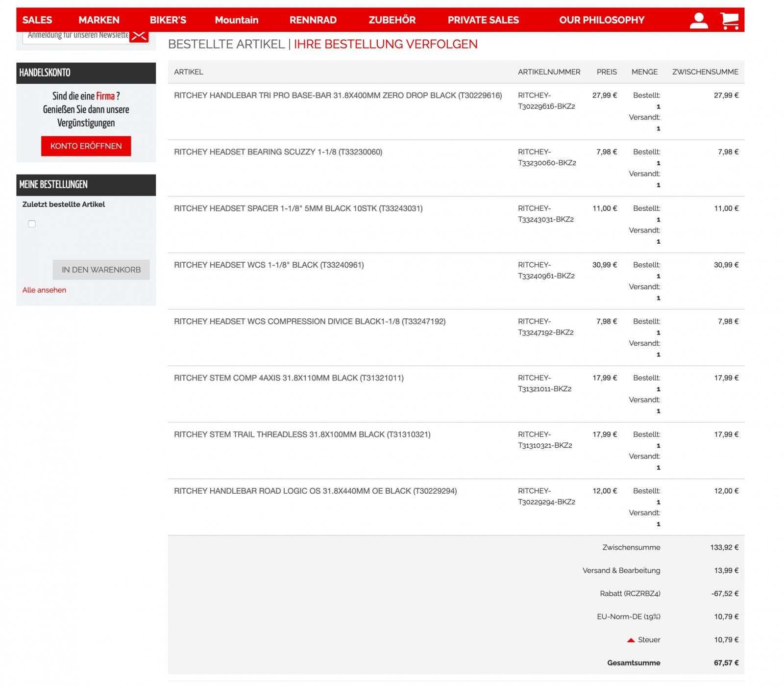Collapse the Steuer red triangle

pyautogui.click(x=631, y=640)
